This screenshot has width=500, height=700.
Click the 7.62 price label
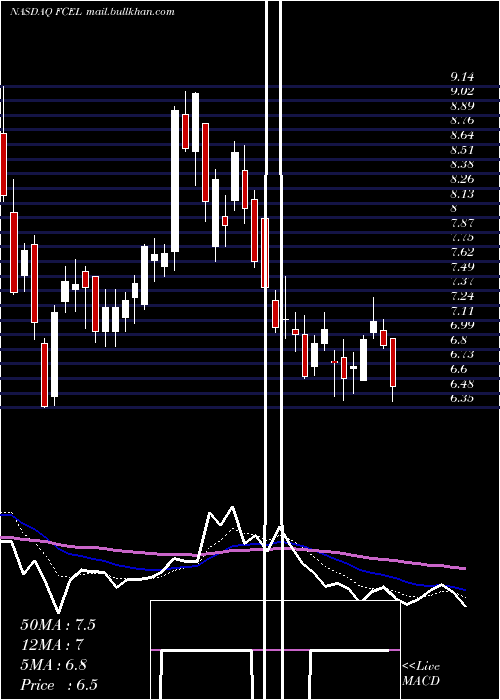462,252
